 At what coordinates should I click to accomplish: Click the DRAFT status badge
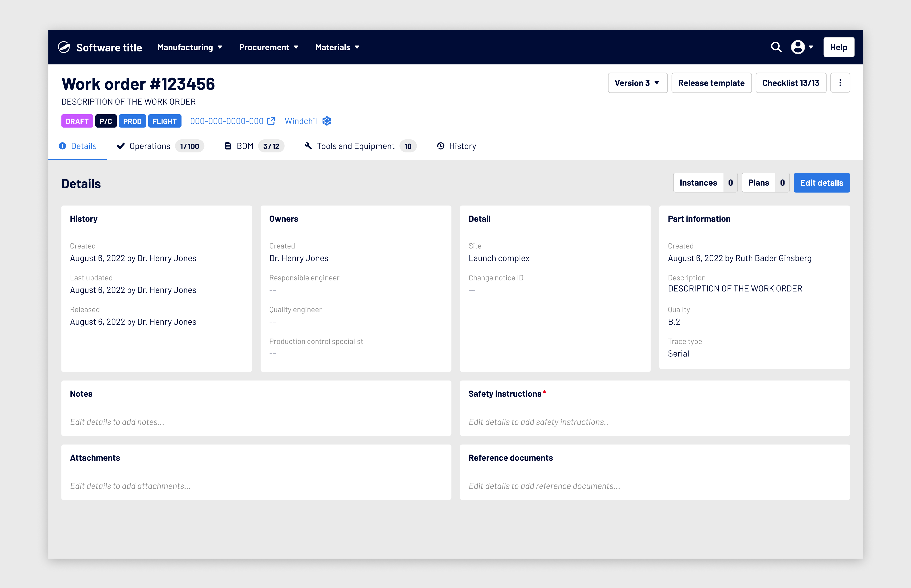pos(77,121)
